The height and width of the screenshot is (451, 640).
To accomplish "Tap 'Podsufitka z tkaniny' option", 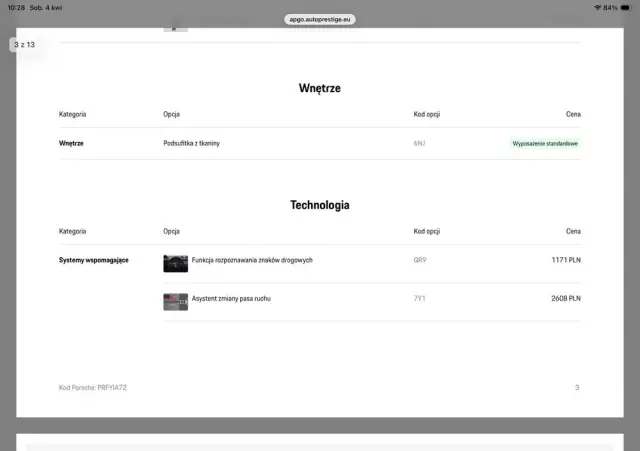I will coord(191,143).
